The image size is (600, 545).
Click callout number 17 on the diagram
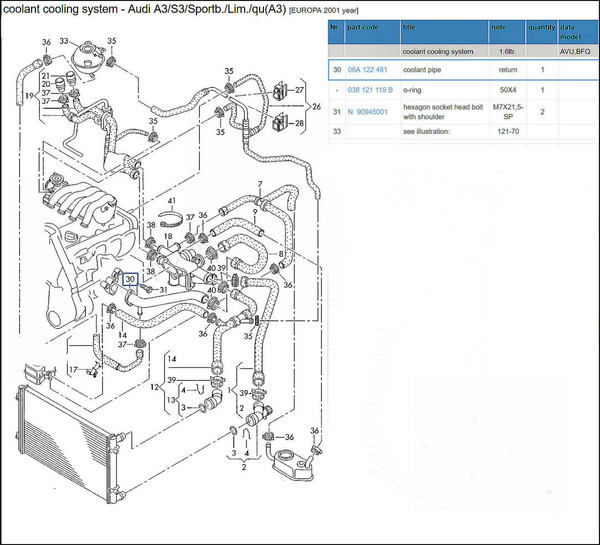coord(72,369)
